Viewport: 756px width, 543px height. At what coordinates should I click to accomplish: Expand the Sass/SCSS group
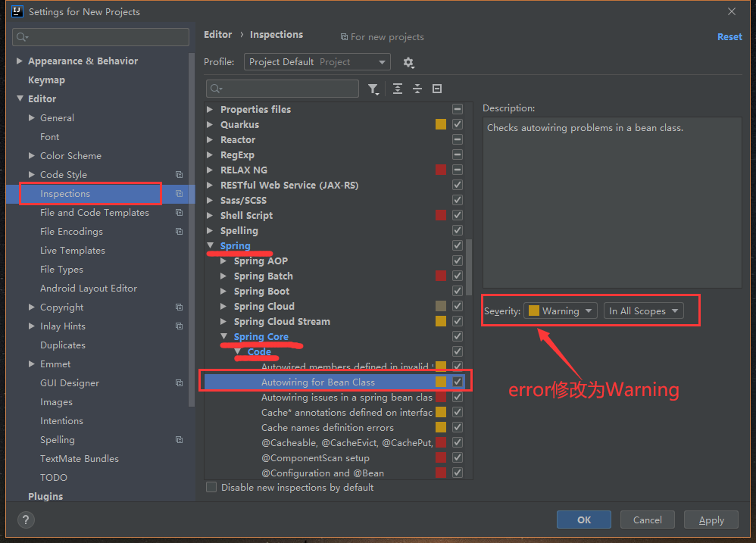tap(210, 200)
